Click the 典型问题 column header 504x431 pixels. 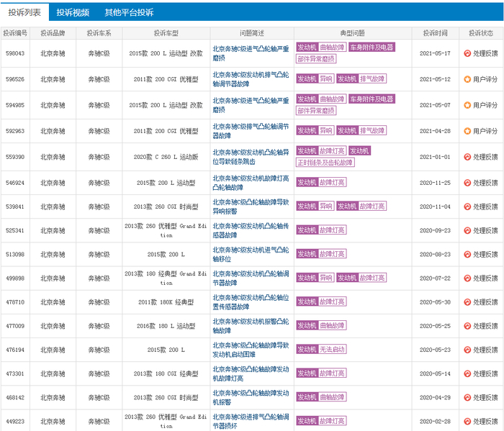click(x=353, y=33)
